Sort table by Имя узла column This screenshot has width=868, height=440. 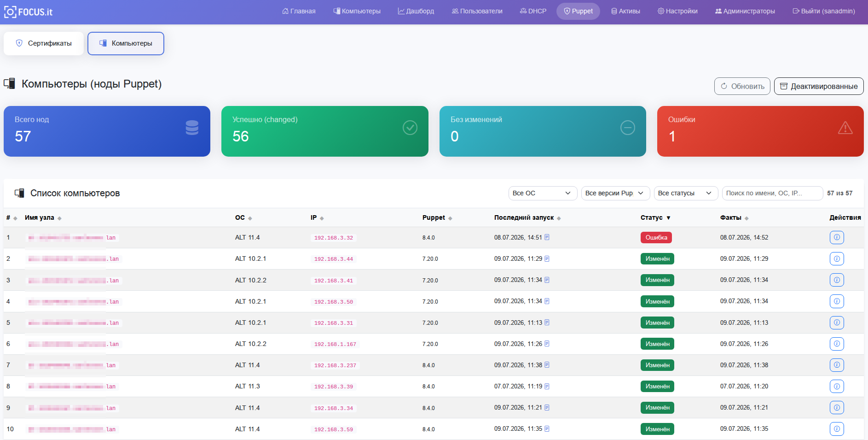43,217
